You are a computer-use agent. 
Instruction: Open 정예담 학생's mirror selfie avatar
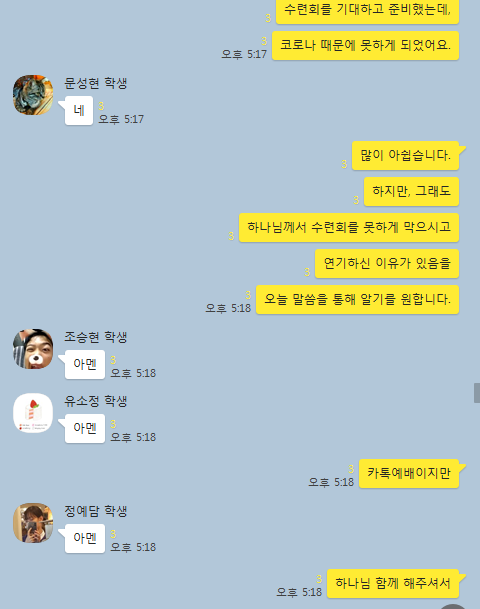(x=33, y=523)
